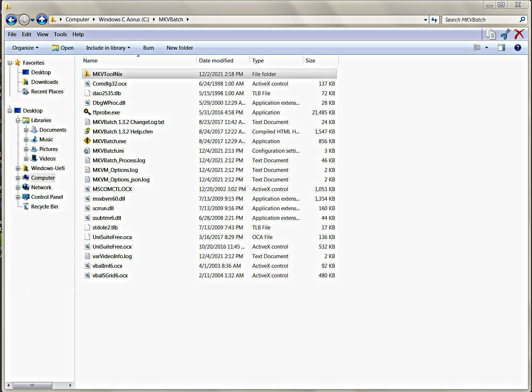This screenshot has height=392, width=532.
Task: Click the Copy toolbar icon
Action: point(491,34)
